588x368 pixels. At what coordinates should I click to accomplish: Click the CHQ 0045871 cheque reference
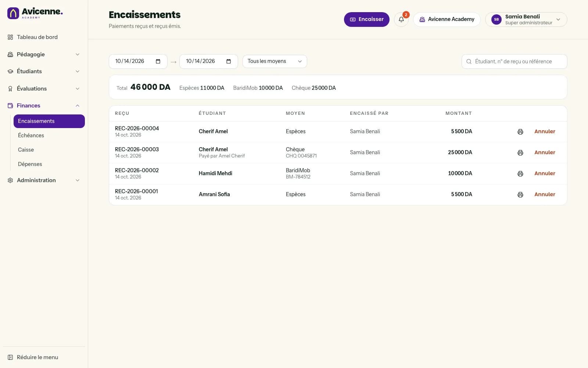[301, 156]
